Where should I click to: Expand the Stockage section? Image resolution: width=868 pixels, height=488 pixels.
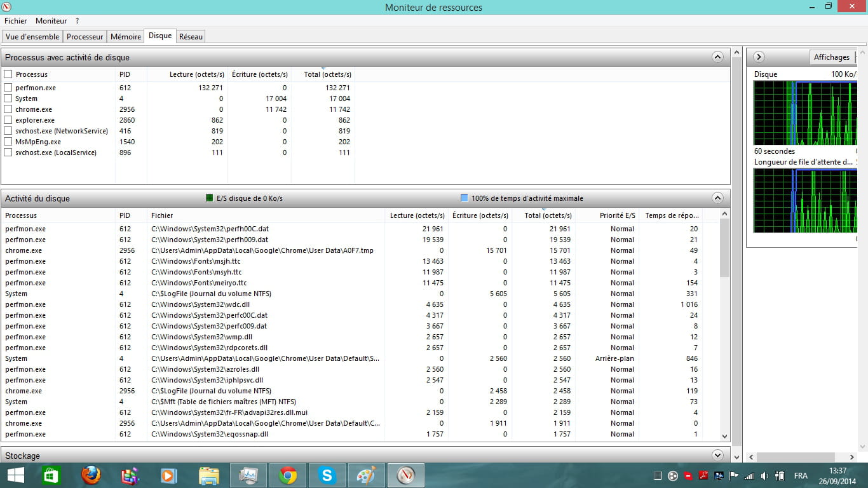tap(717, 455)
